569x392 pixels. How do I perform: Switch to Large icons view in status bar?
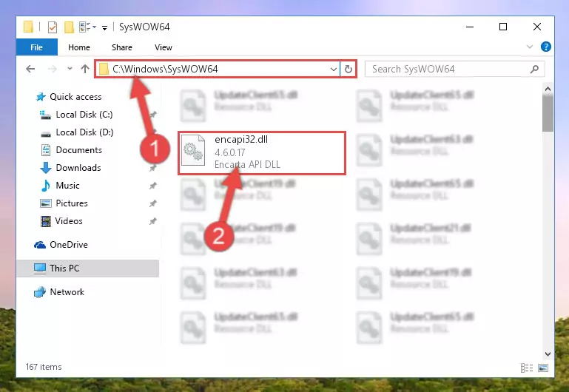click(543, 368)
